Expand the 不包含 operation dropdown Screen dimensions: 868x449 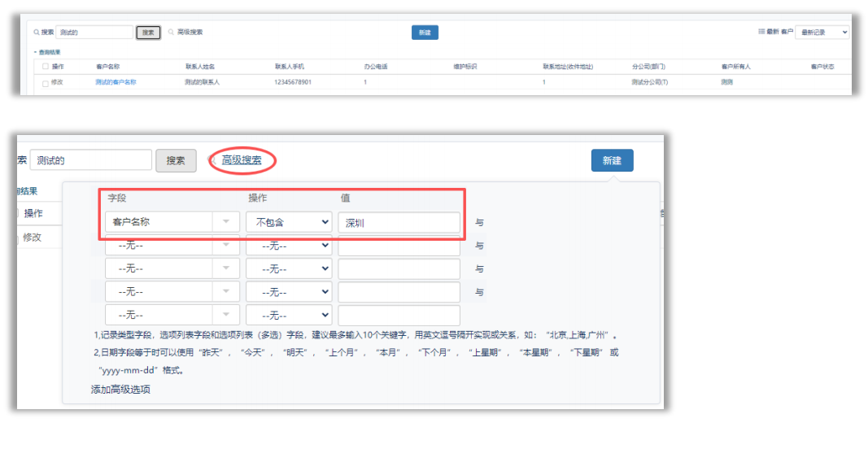289,222
